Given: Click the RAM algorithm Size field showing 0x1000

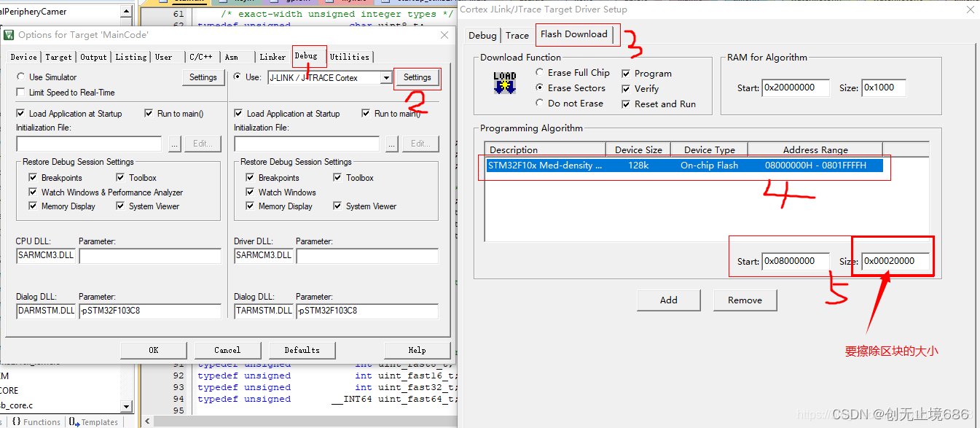Looking at the screenshot, I should point(884,87).
